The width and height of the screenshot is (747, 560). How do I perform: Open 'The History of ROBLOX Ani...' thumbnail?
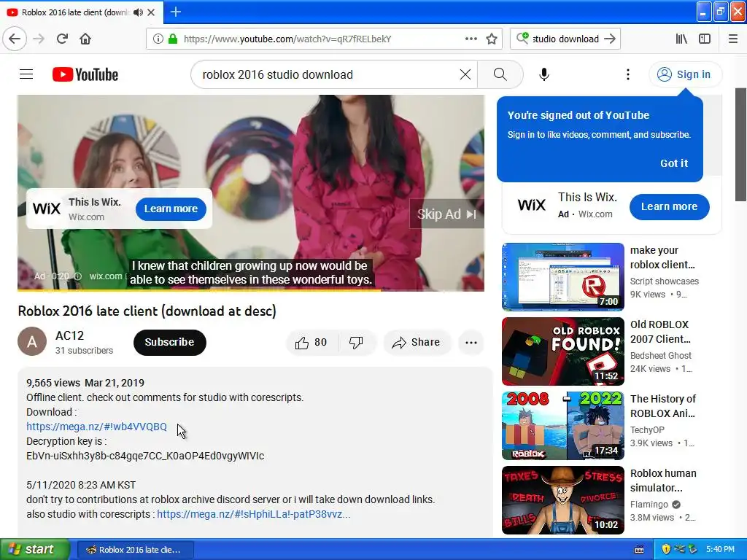562,426
